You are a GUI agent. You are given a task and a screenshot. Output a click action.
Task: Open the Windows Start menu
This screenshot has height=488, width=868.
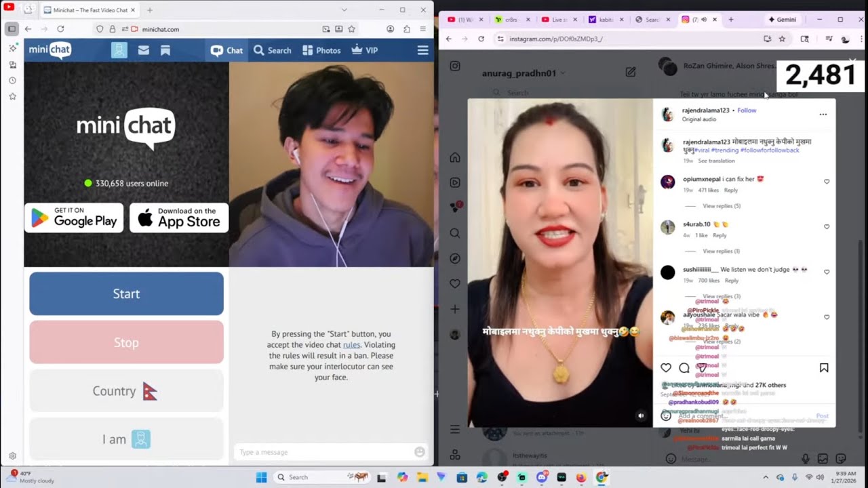(x=262, y=477)
